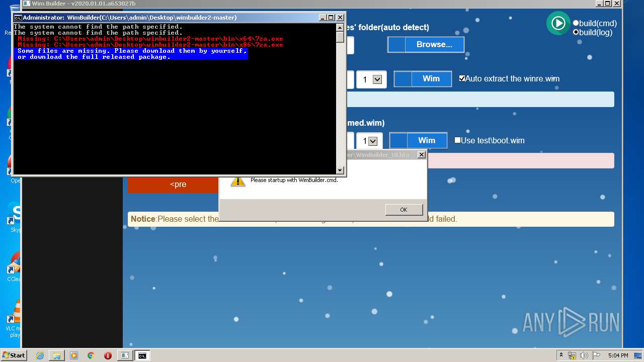Start the build with the green play icon
Image resolution: width=644 pixels, height=362 pixels.
(x=558, y=23)
